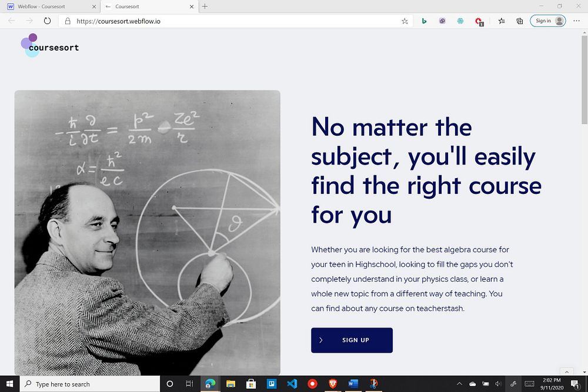Open the Trello taskbar icon
Screen dimensions: 588x392
272,383
